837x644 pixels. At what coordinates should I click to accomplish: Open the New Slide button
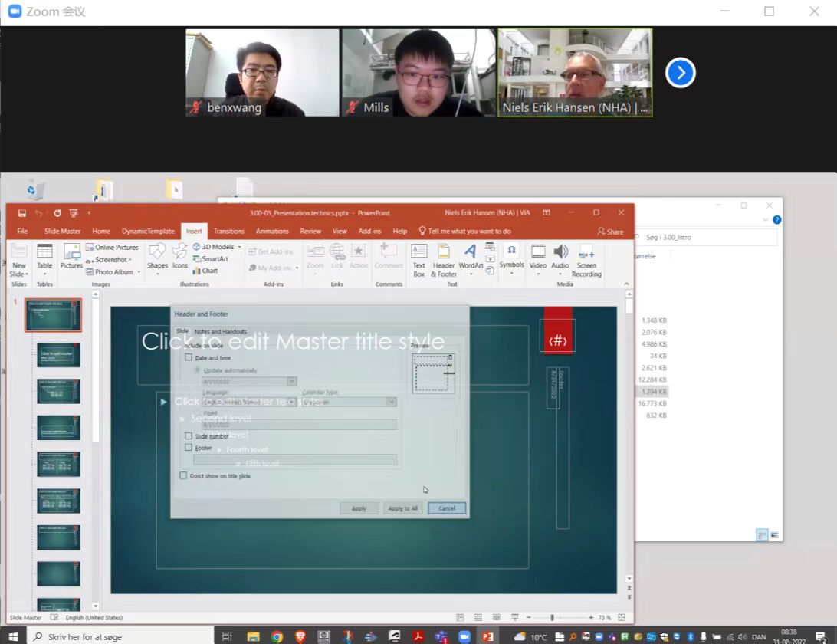(x=18, y=260)
